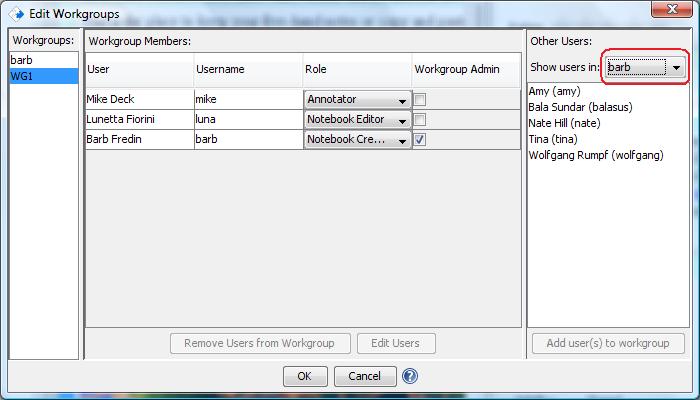Open the help icon beside Cancel
Image resolution: width=700 pixels, height=400 pixels.
click(409, 376)
